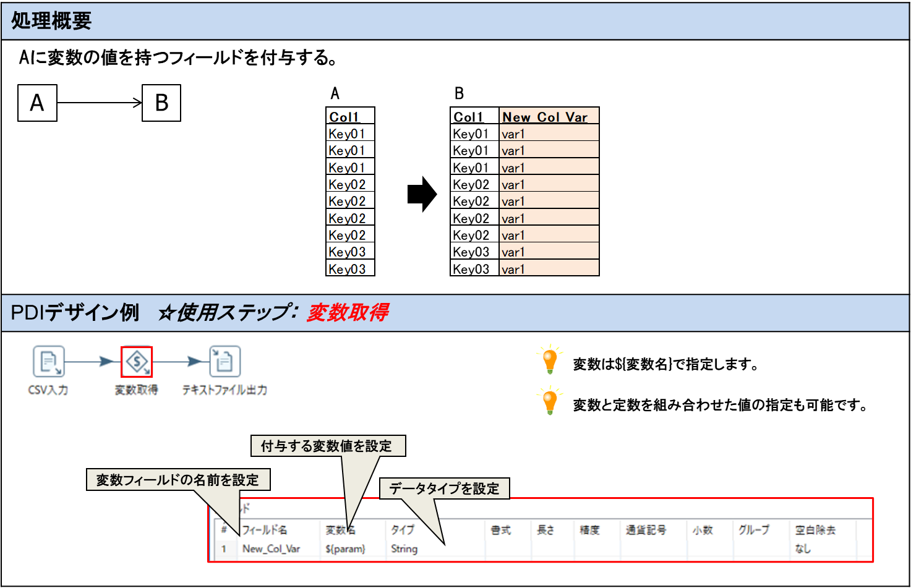911x588 pixels.
Task: Click the 通貨記号 column header
Action: [646, 530]
